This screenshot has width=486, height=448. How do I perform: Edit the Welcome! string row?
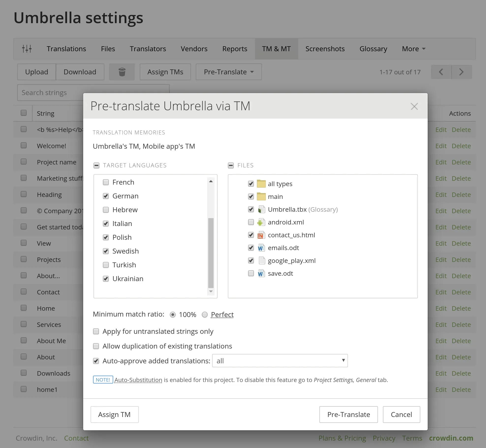coord(441,146)
